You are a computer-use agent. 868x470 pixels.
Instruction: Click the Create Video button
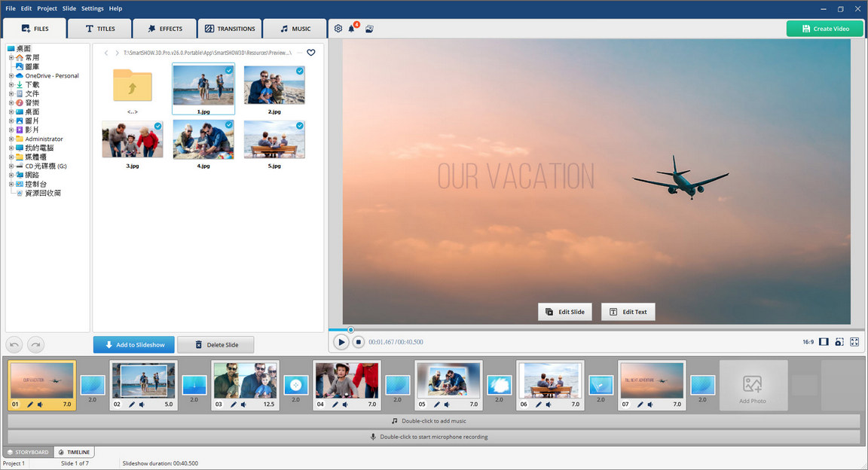coord(824,29)
